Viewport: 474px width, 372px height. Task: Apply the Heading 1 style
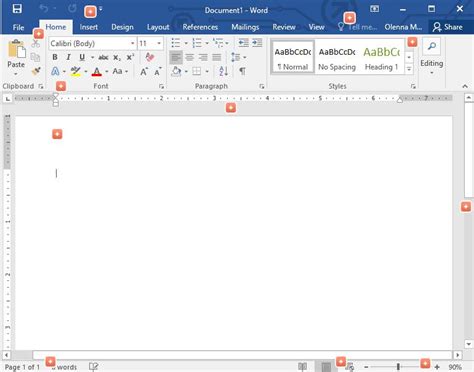pyautogui.click(x=382, y=57)
